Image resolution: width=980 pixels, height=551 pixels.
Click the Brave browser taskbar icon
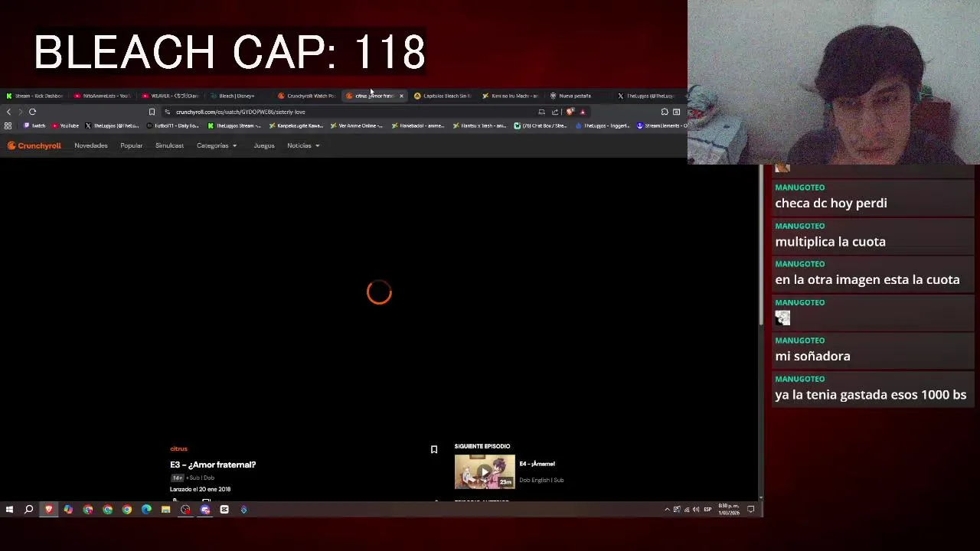pos(48,510)
